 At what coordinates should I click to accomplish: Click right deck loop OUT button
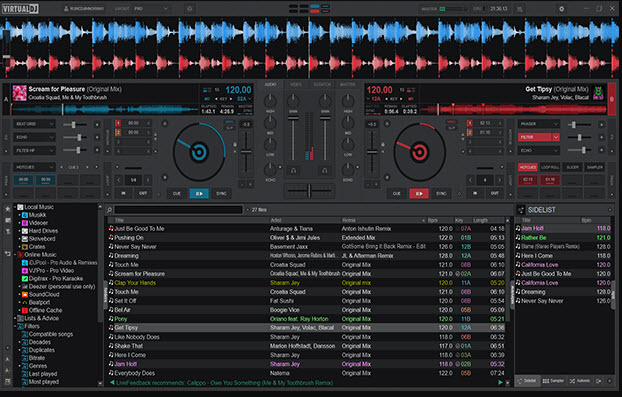(x=495, y=193)
